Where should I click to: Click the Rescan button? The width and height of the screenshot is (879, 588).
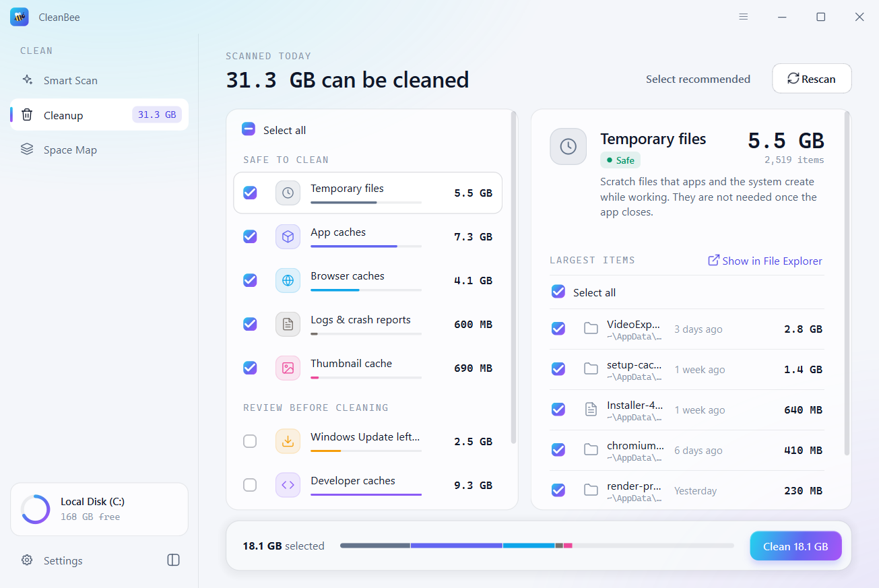coord(812,79)
